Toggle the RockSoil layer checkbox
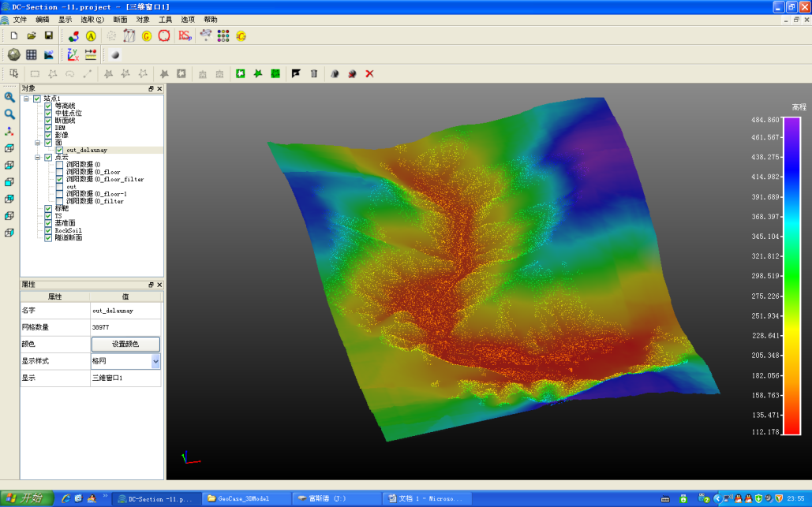The height and width of the screenshot is (507, 812). click(48, 230)
